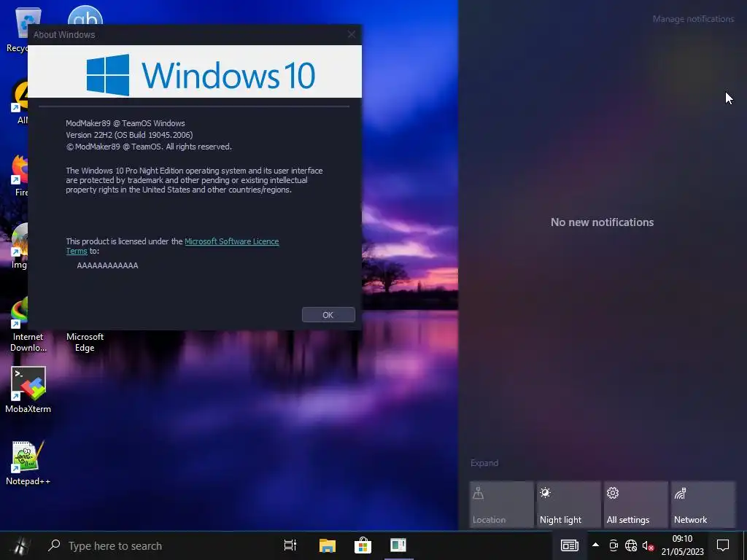The image size is (747, 560).
Task: Open the network globe tray icon
Action: click(x=631, y=545)
